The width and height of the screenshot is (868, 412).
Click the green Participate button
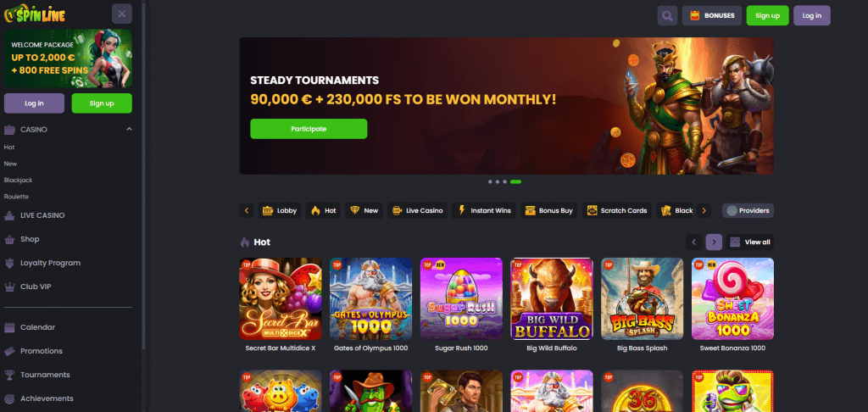pos(309,129)
